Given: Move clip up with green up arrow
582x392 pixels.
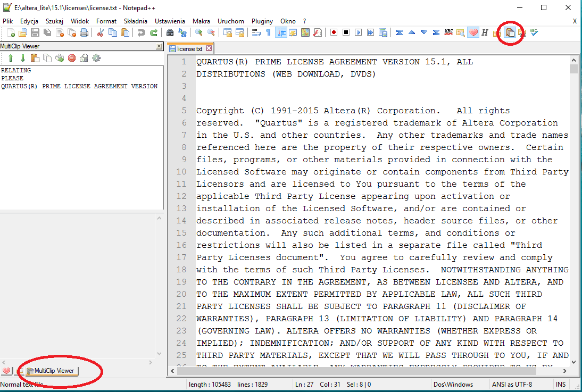Looking at the screenshot, I should [10, 58].
